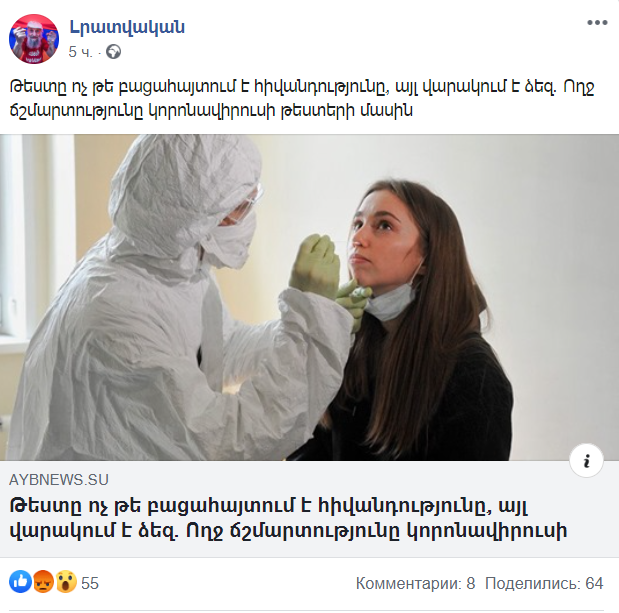View the 55 reactions count
This screenshot has width=619, height=613.
(90, 583)
